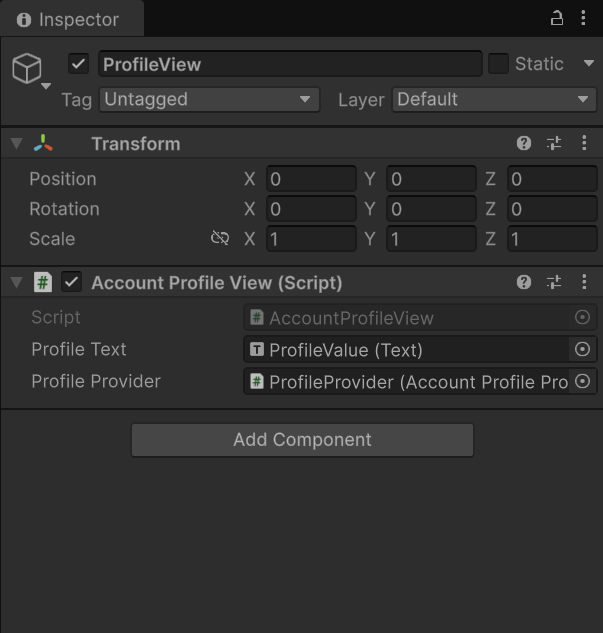Open Account Profile View script help icon
Screen dimensions: 603x633
coord(524,282)
